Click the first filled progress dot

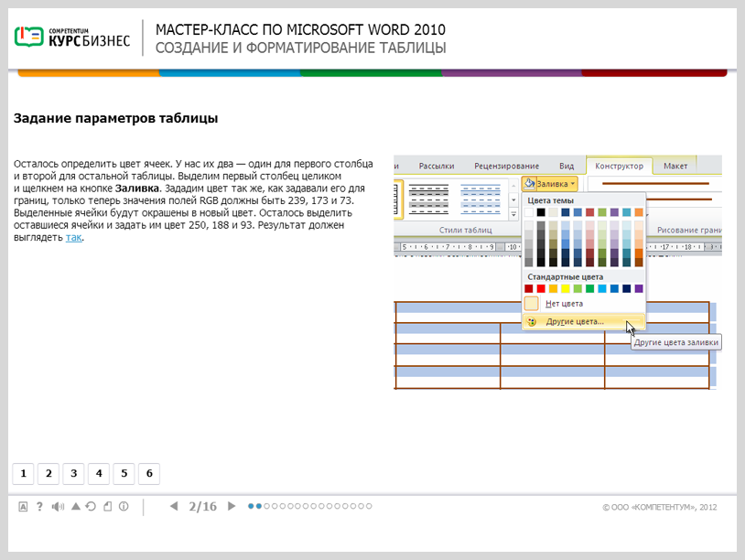pos(251,506)
